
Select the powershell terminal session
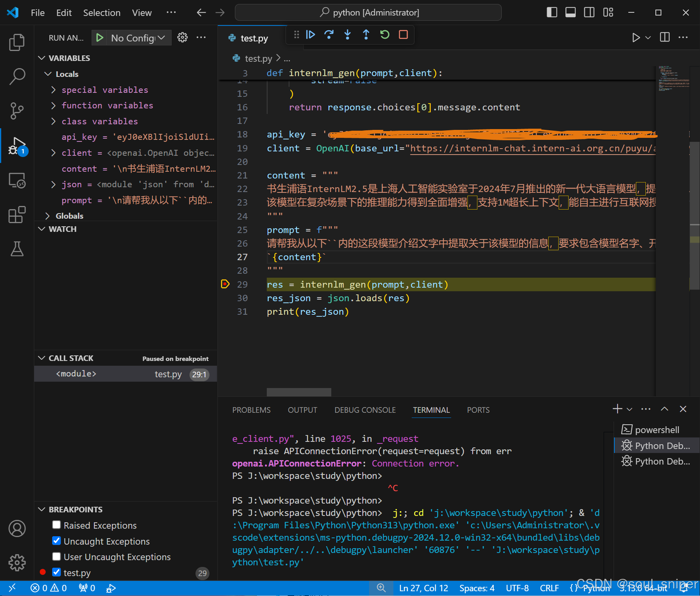pyautogui.click(x=656, y=429)
